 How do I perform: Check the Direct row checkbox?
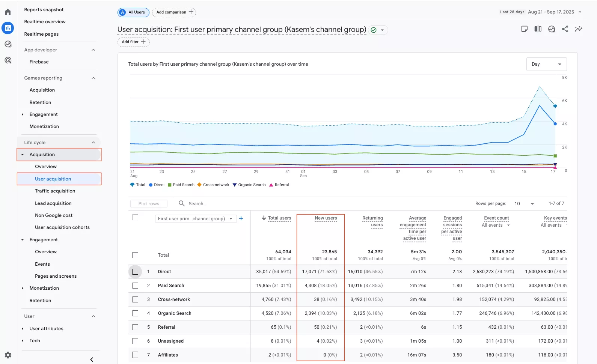tap(135, 272)
